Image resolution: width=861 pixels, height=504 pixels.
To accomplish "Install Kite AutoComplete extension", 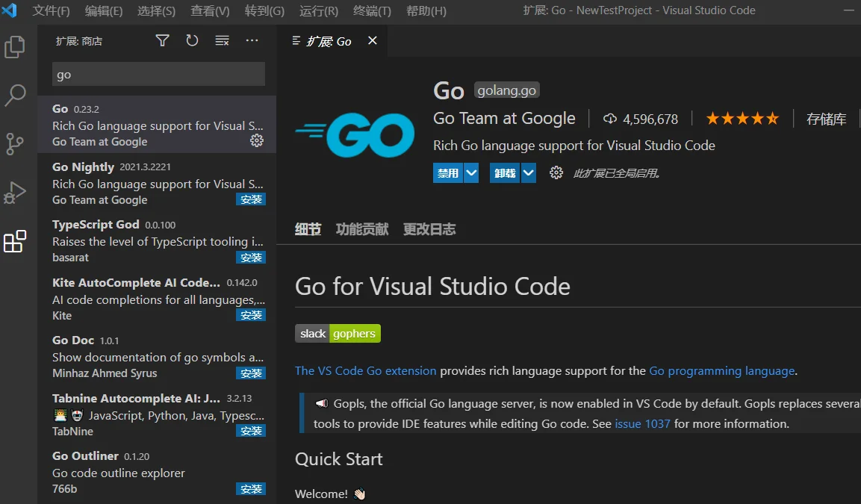I will tap(251, 315).
